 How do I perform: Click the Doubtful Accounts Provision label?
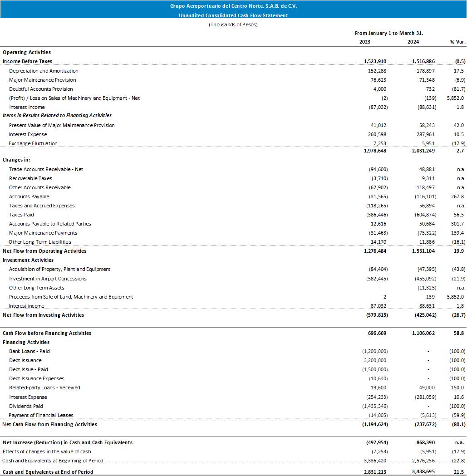(x=41, y=89)
